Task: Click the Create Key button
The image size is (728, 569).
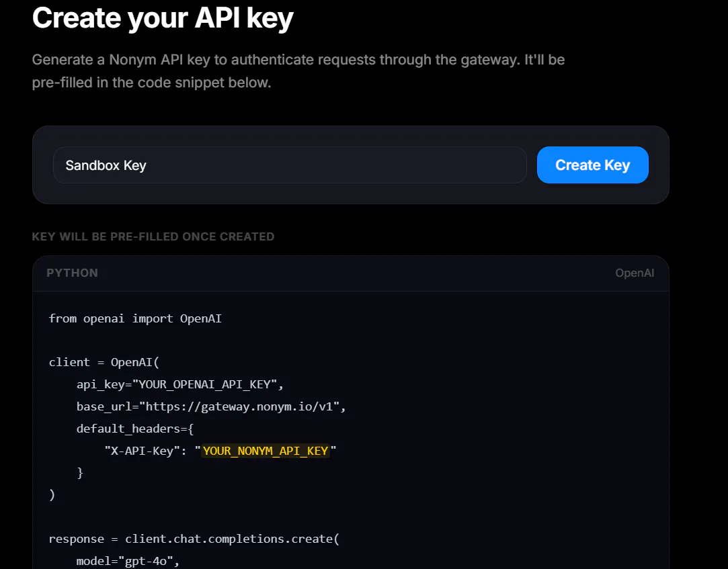Action: click(592, 165)
